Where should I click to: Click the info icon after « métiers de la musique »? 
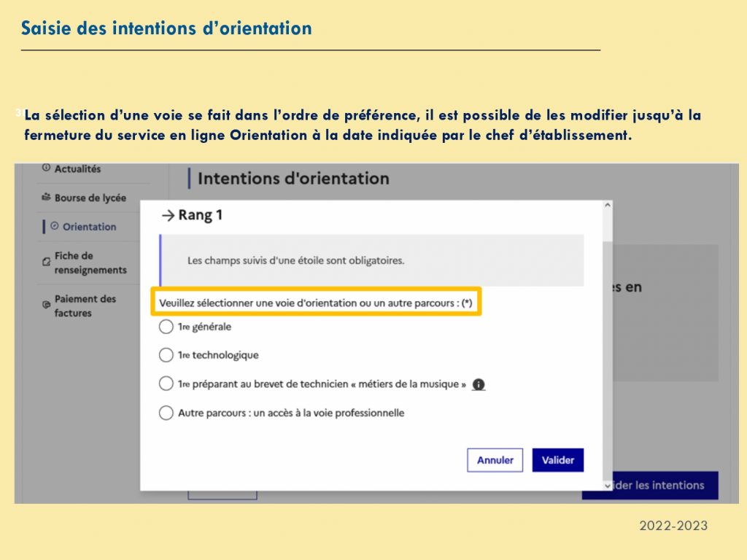[x=479, y=384]
